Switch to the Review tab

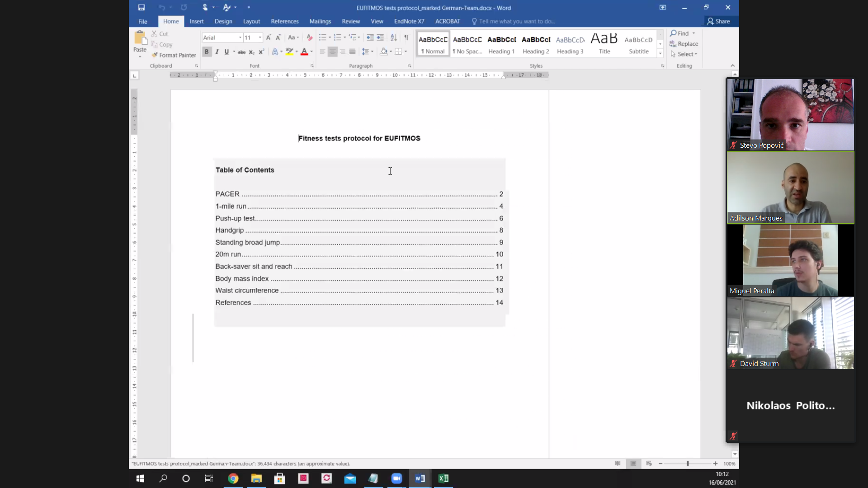(x=351, y=21)
